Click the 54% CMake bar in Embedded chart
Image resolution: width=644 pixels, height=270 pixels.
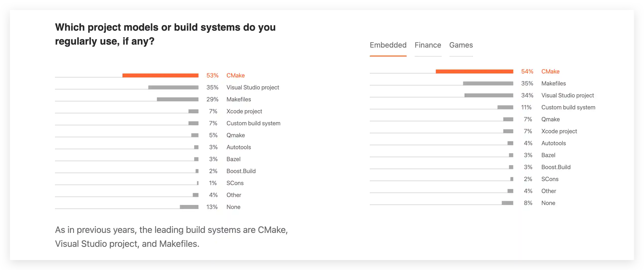pyautogui.click(x=474, y=71)
